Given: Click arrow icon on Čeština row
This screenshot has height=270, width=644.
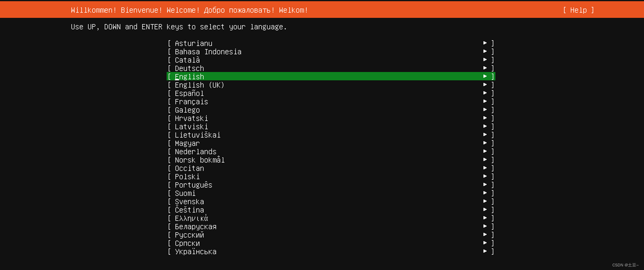Looking at the screenshot, I should 485,209.
